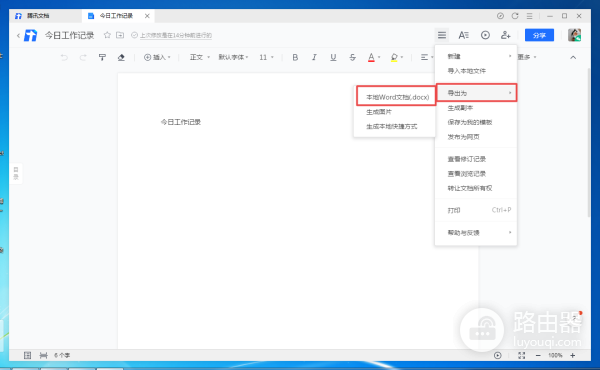Open the 更多 toolbar dropdown

pos(527,57)
